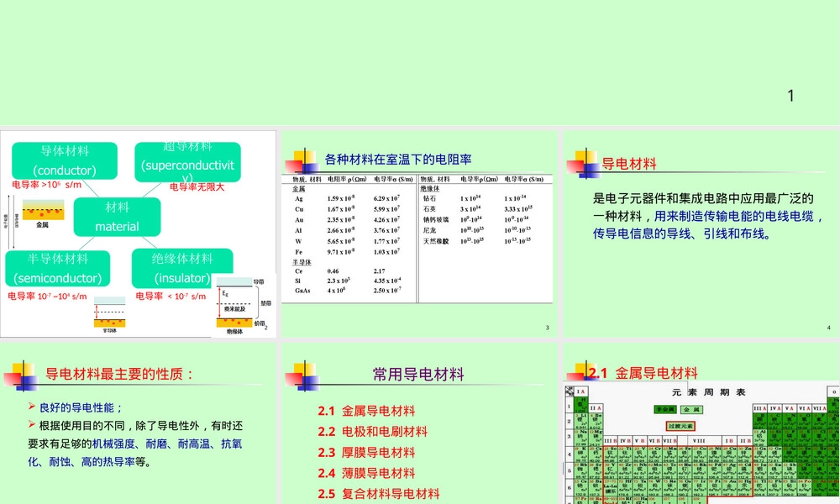The height and width of the screenshot is (504, 840).
Task: Click the text 电导率 >10⁶ s/m
Action: 46,185
